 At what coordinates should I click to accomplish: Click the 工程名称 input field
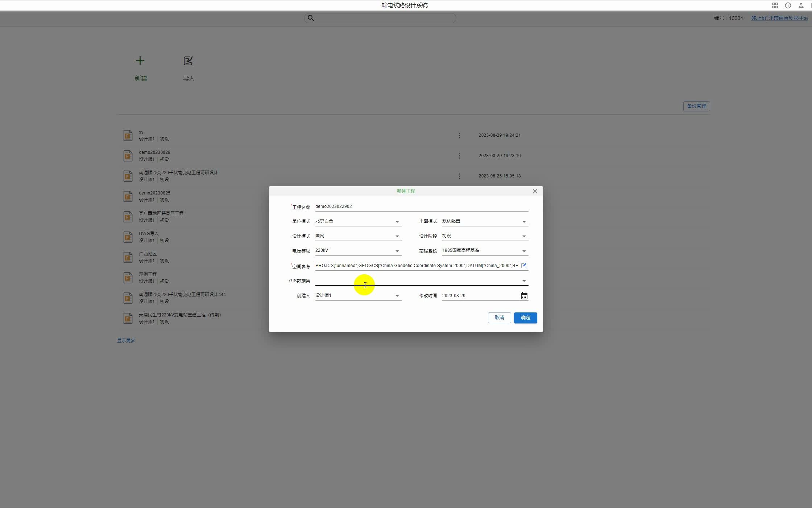pyautogui.click(x=422, y=206)
